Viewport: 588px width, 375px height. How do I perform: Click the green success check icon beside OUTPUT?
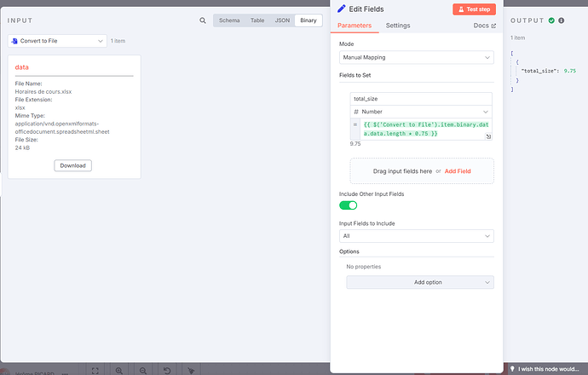pos(551,20)
